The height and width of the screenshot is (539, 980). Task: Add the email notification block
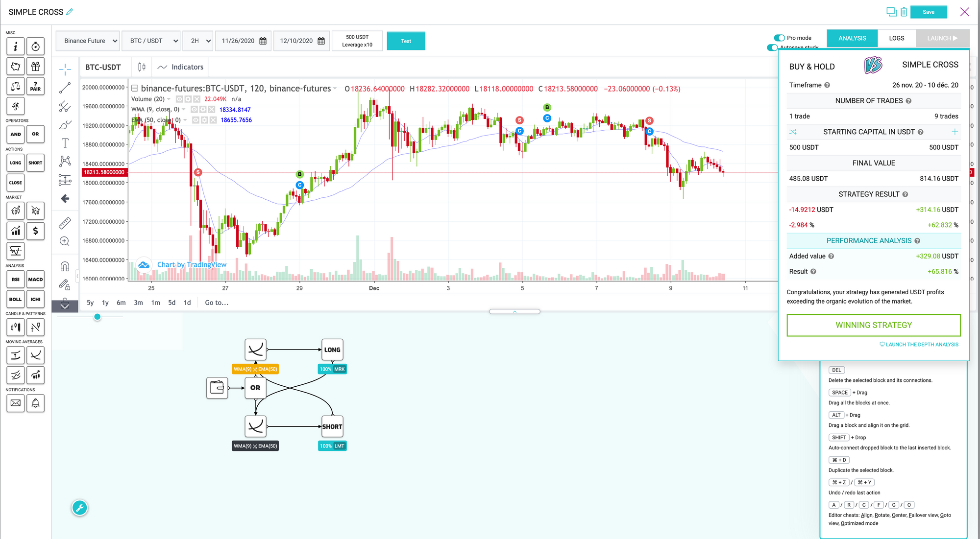[16, 403]
